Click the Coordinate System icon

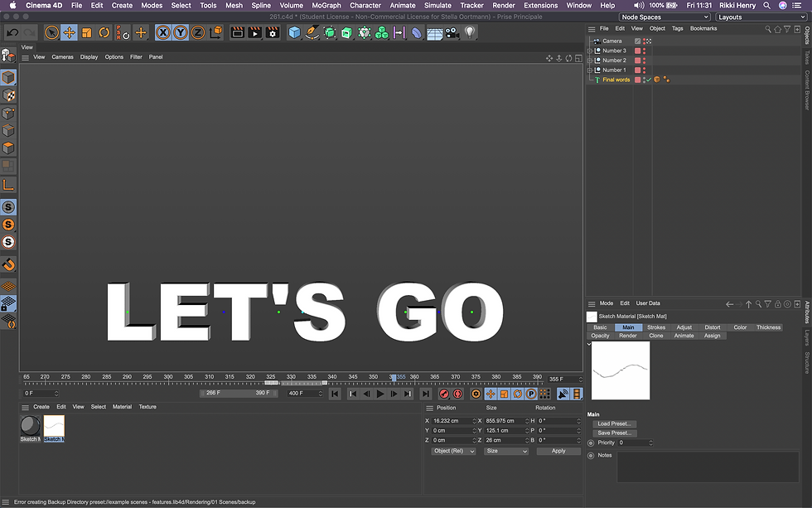pyautogui.click(x=216, y=32)
